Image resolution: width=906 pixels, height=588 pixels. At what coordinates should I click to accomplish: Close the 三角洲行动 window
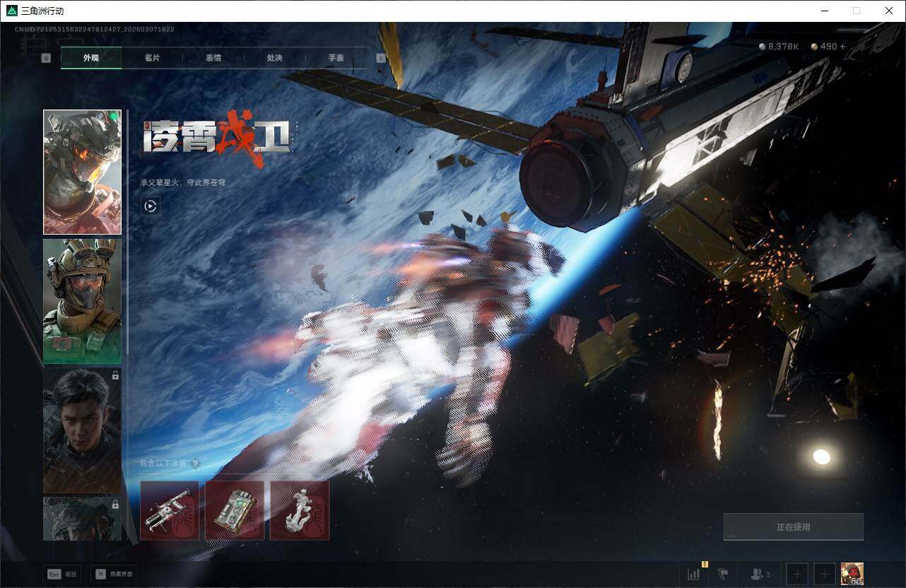coord(889,11)
